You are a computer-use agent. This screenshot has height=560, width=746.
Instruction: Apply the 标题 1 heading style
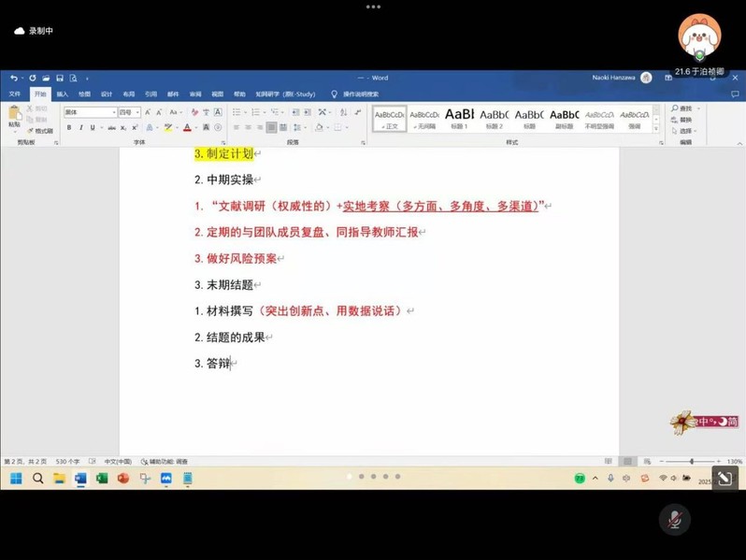(x=459, y=117)
